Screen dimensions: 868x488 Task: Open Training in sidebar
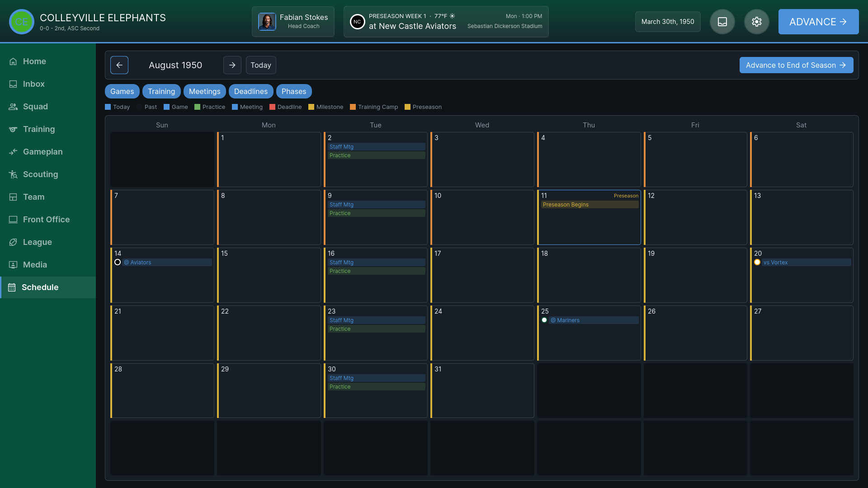(48, 129)
